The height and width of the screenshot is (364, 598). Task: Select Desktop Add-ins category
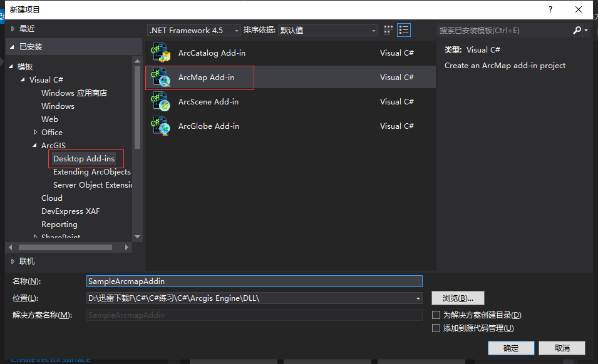click(84, 158)
